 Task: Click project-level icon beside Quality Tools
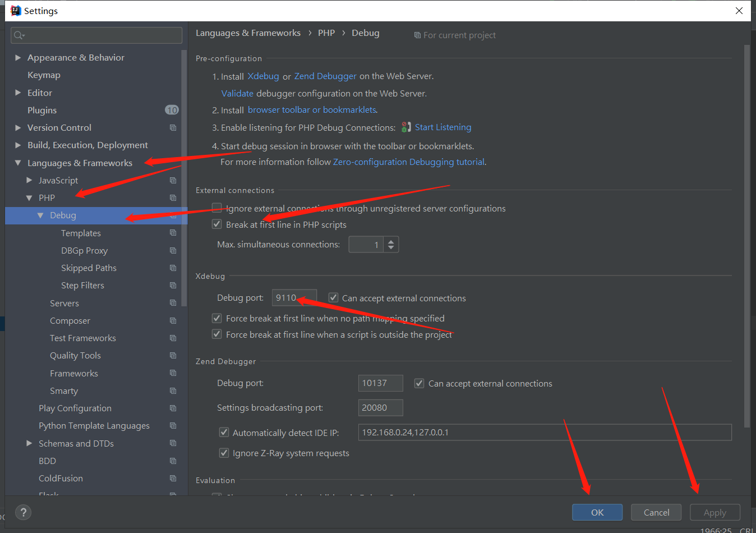point(173,356)
